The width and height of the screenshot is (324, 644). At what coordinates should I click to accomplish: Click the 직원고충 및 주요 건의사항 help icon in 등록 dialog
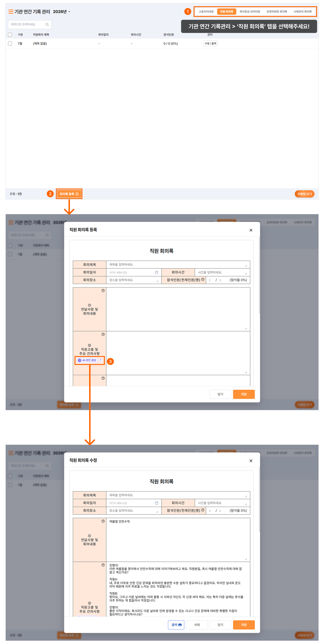coord(103,334)
